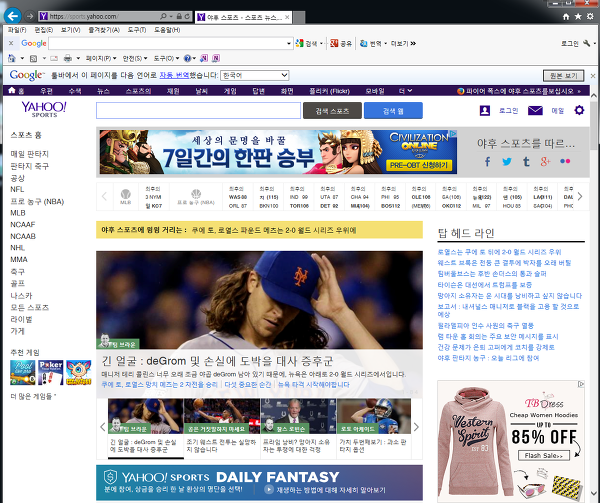Go to next story carousel arrow
Screen dimensions: 600x503
point(416,427)
